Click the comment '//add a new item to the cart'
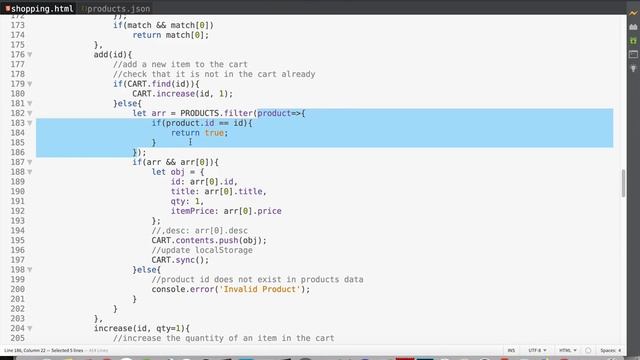Screen dimensions: 640x360 pos(180,64)
